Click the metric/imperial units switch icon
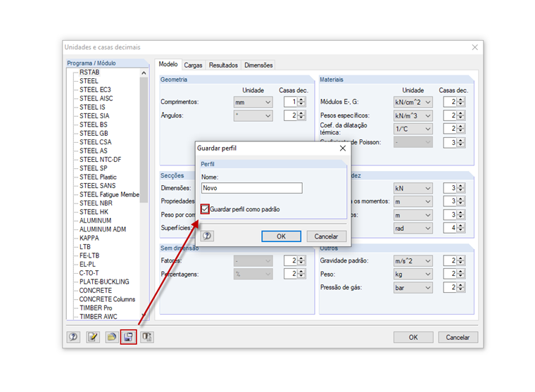Screen dimensions: 535x392 pos(147,337)
